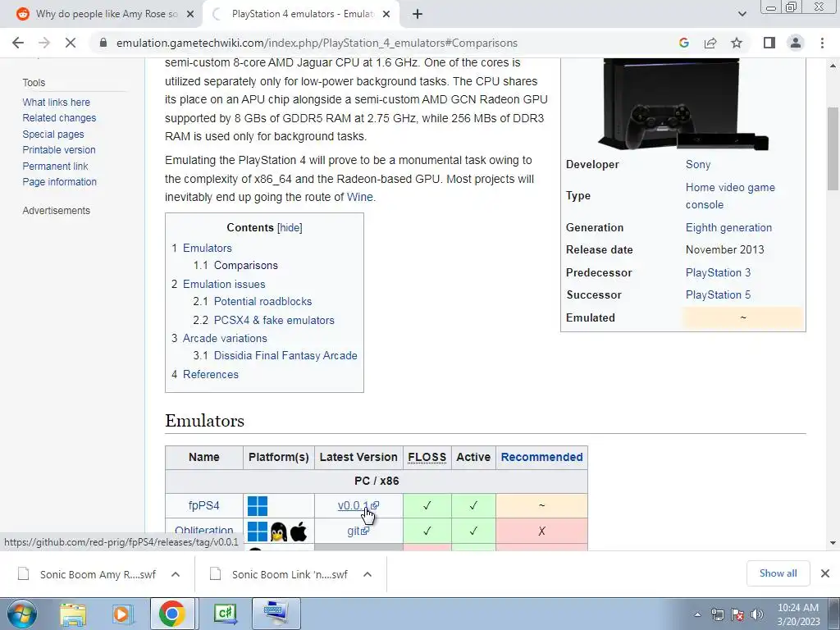Follow the Wine link

pyautogui.click(x=359, y=197)
